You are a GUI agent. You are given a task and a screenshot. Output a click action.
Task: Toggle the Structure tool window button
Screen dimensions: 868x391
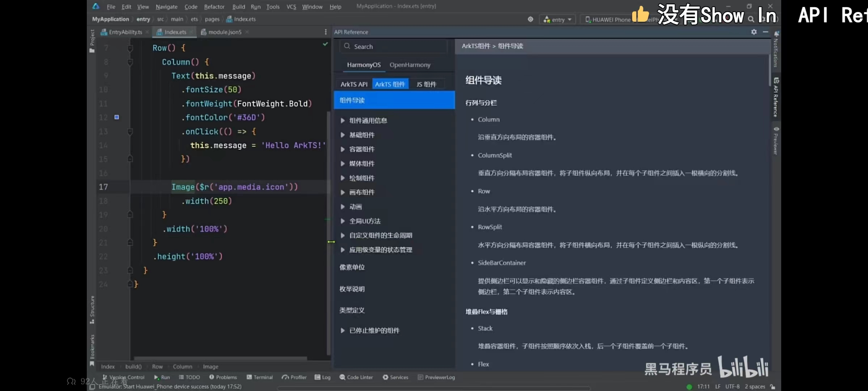[x=92, y=310]
